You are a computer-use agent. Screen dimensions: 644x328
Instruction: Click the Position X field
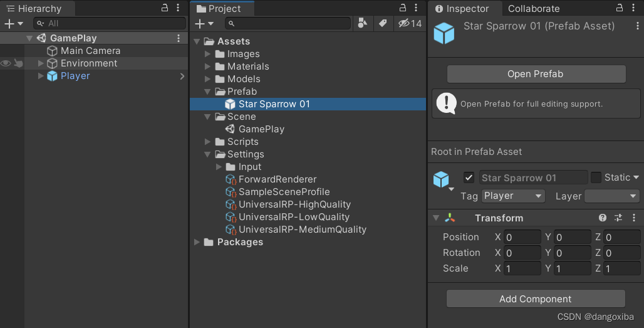pyautogui.click(x=522, y=237)
